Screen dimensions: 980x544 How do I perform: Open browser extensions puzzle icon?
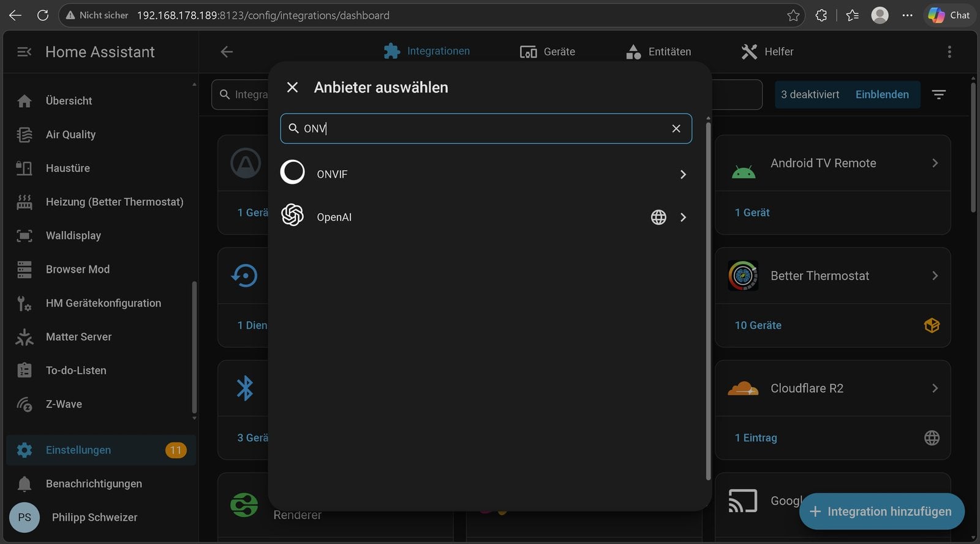821,15
